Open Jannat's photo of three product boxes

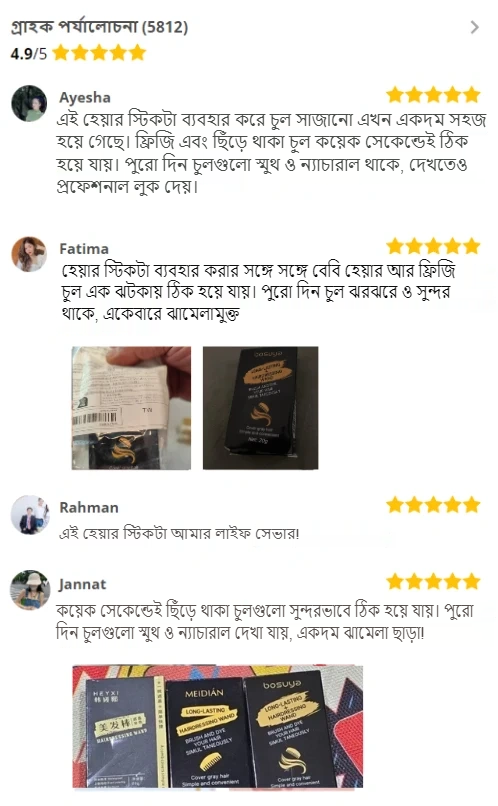(x=217, y=726)
